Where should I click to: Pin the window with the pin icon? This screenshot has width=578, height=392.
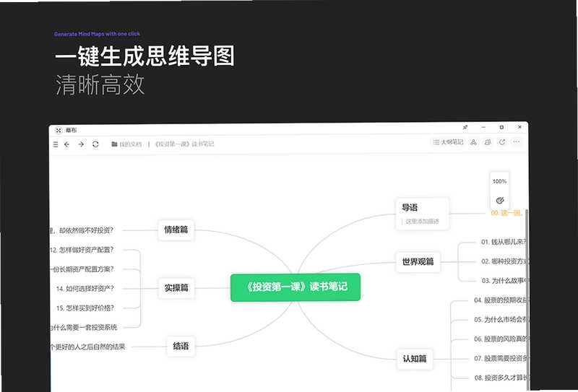[x=465, y=127]
